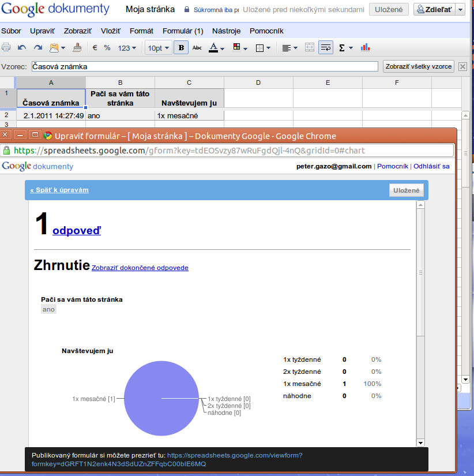Toggle text wrap for cells

[x=325, y=48]
